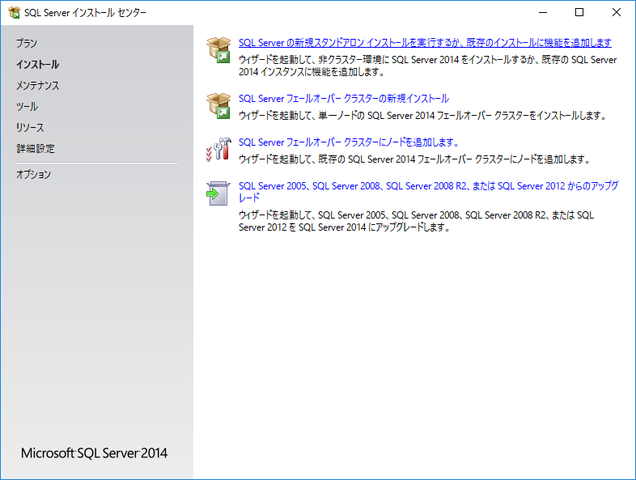Maximize the installation center window
The image size is (636, 480).
point(579,13)
